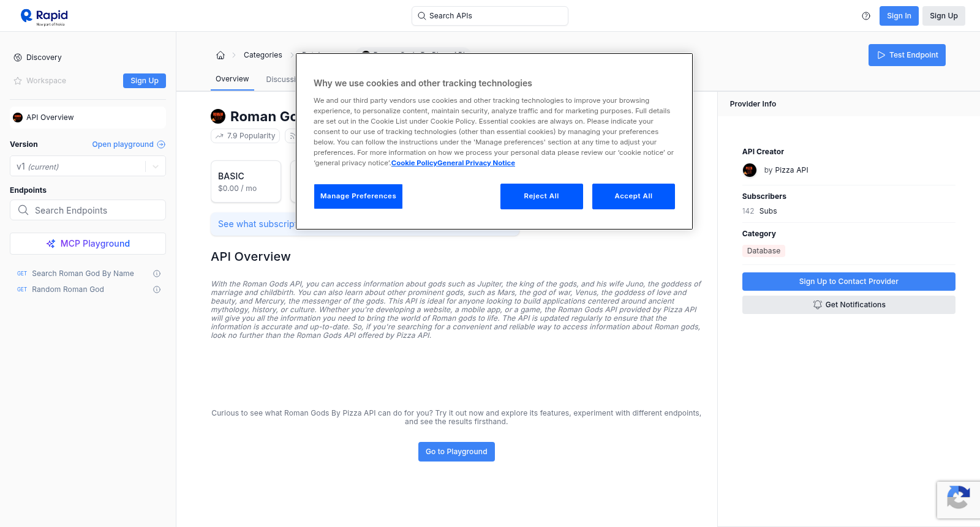The height and width of the screenshot is (527, 980).
Task: Click the API Overview sidebar icon
Action: pyautogui.click(x=18, y=118)
